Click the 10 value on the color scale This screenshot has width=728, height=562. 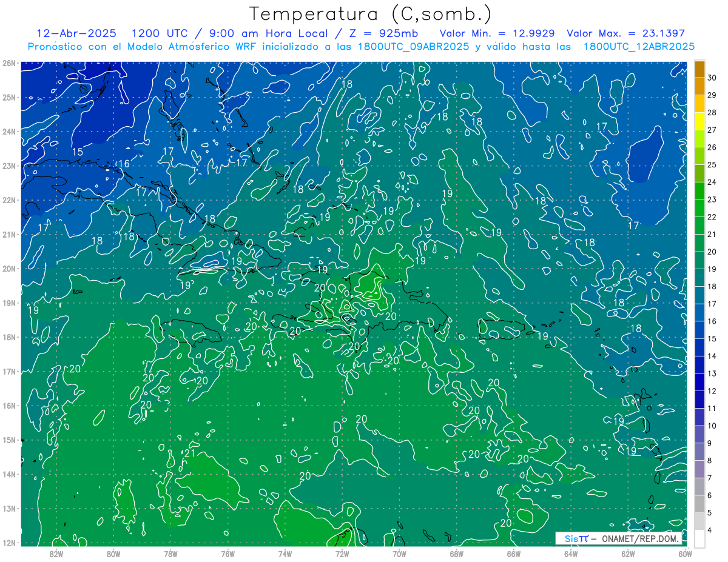[712, 426]
